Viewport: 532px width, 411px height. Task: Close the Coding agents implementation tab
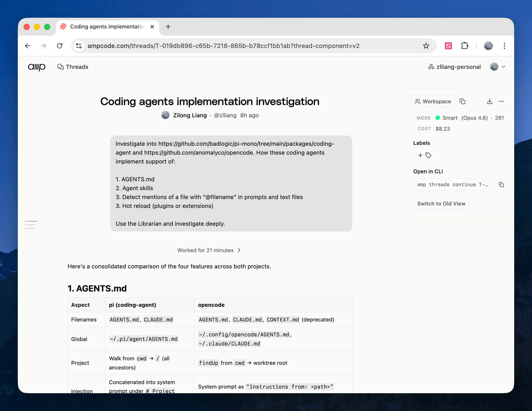pyautogui.click(x=152, y=27)
